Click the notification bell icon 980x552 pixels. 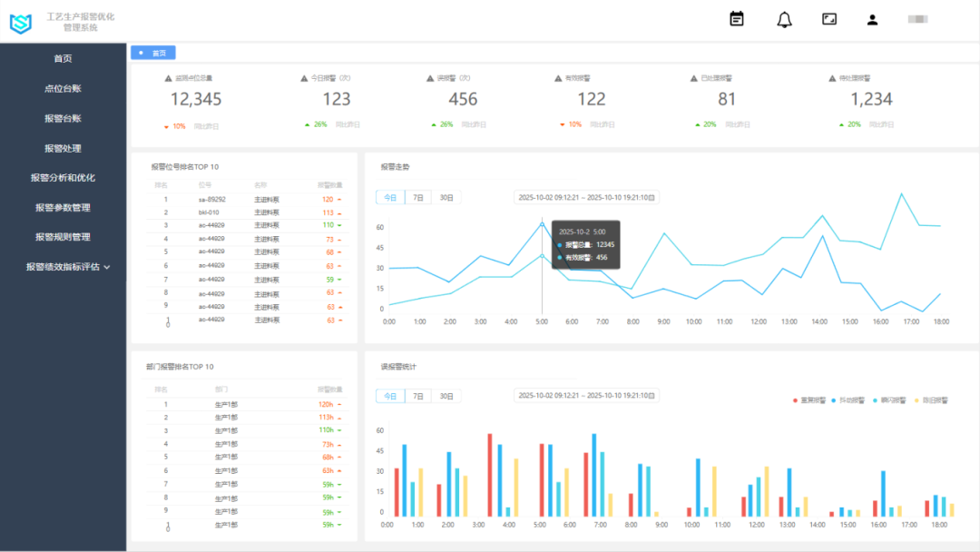pyautogui.click(x=784, y=20)
